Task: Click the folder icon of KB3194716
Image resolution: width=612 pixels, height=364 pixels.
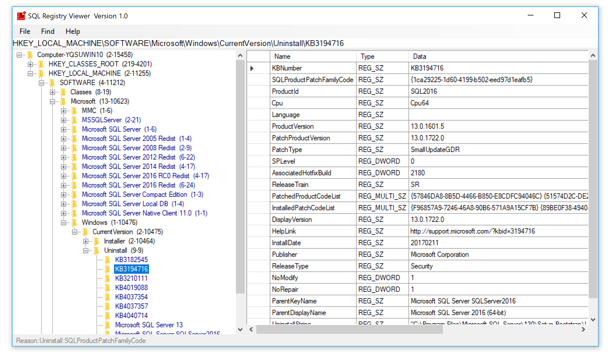Action: (108, 269)
